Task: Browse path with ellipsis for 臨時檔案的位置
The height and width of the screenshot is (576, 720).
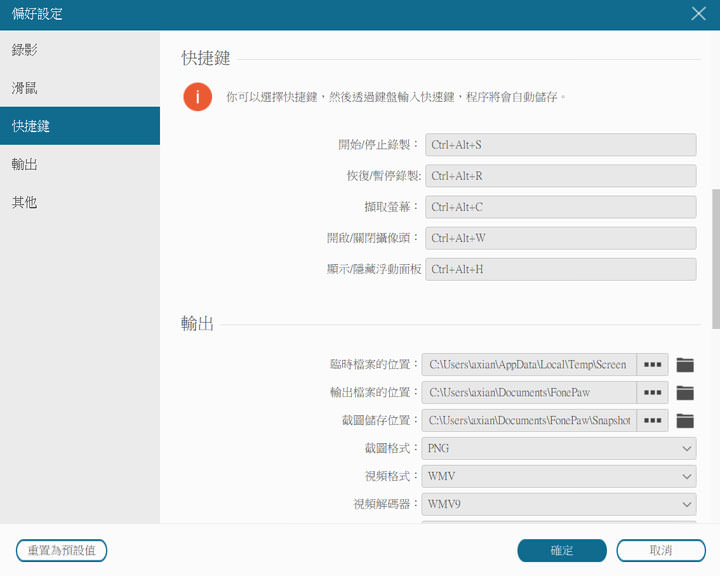Action: (652, 365)
